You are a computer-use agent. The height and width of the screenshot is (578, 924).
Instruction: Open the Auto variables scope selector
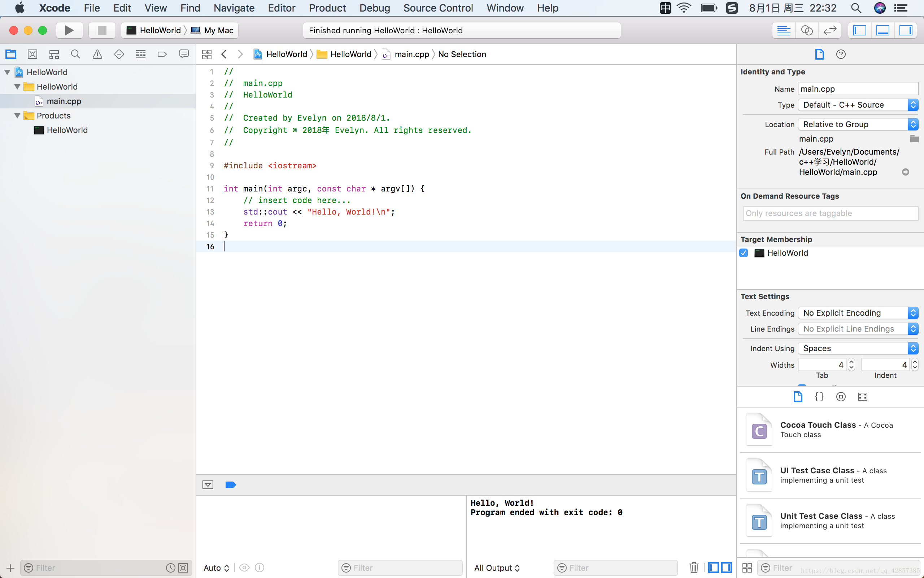(x=216, y=568)
